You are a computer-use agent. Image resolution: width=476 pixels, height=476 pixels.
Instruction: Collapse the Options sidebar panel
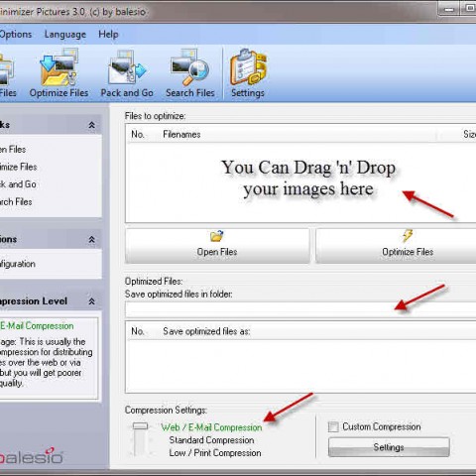tap(91, 239)
